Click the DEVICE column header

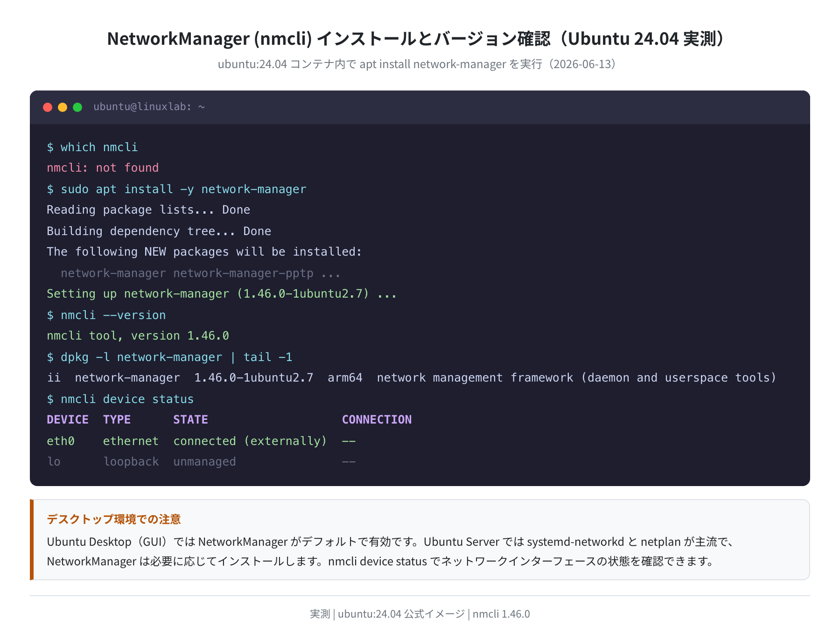[68, 419]
